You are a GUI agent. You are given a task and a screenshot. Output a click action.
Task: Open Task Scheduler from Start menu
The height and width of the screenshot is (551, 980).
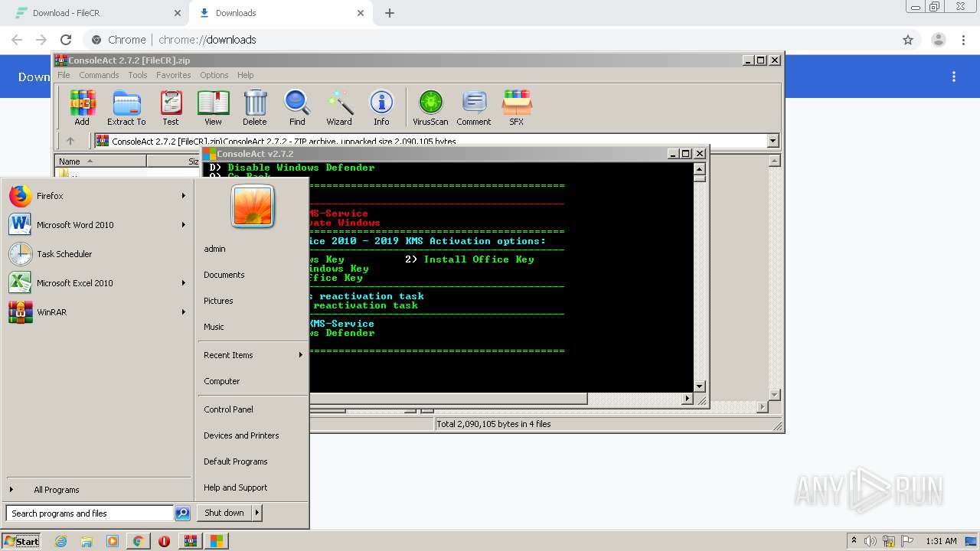click(x=97, y=254)
